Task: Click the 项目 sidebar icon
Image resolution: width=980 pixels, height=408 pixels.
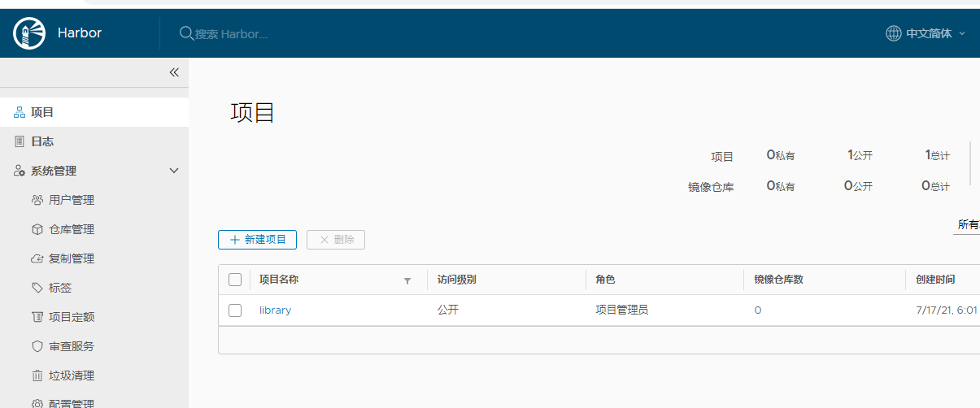Action: (20, 112)
